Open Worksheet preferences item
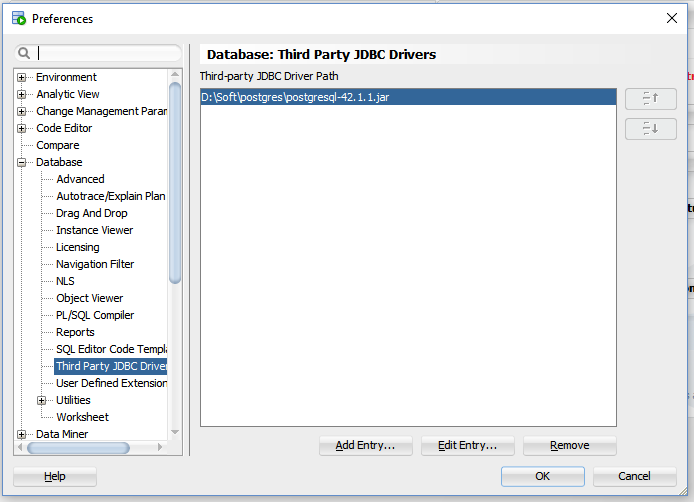This screenshot has height=502, width=694. [82, 417]
